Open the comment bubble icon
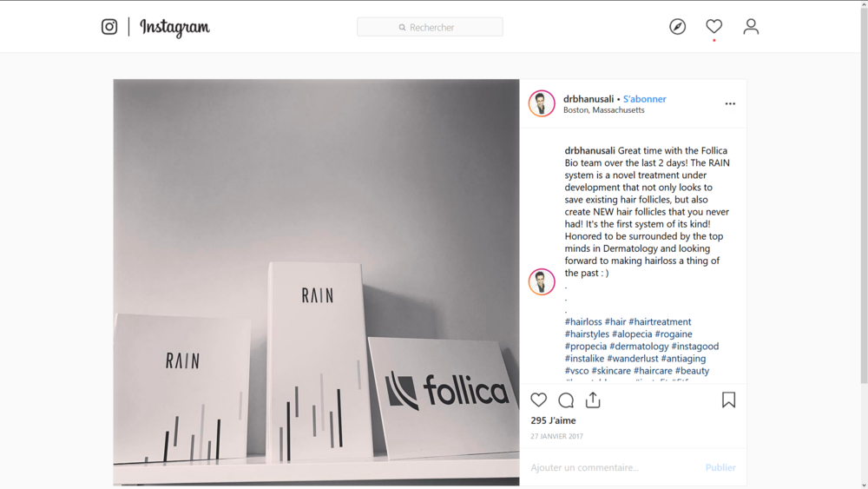Image resolution: width=868 pixels, height=489 pixels. click(566, 400)
